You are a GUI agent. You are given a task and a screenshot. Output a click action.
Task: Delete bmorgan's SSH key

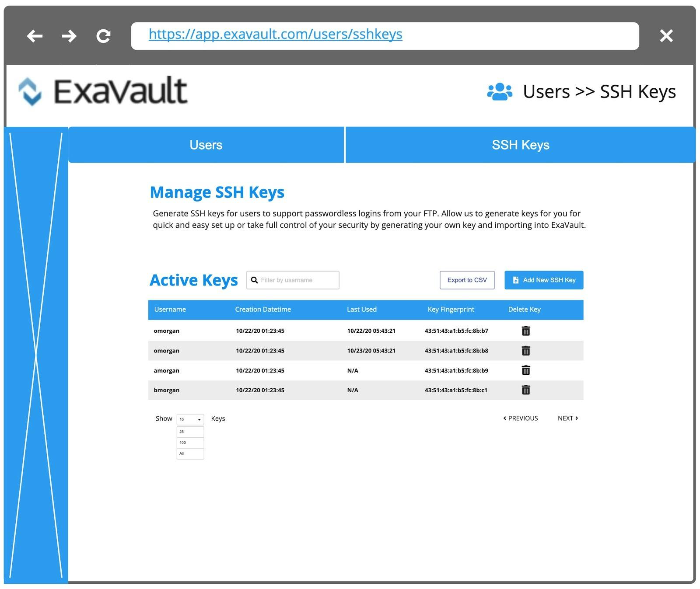[526, 390]
